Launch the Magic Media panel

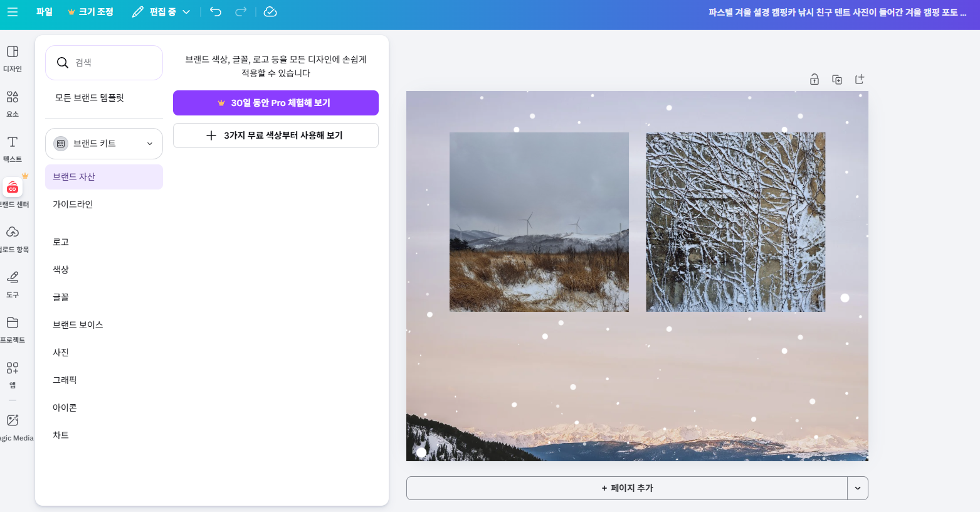point(13,425)
